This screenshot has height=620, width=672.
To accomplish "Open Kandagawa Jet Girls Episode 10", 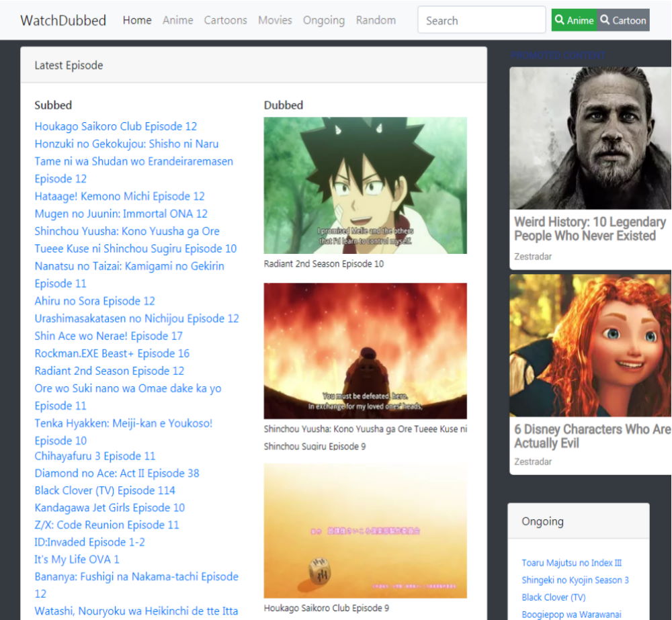I will (x=110, y=508).
